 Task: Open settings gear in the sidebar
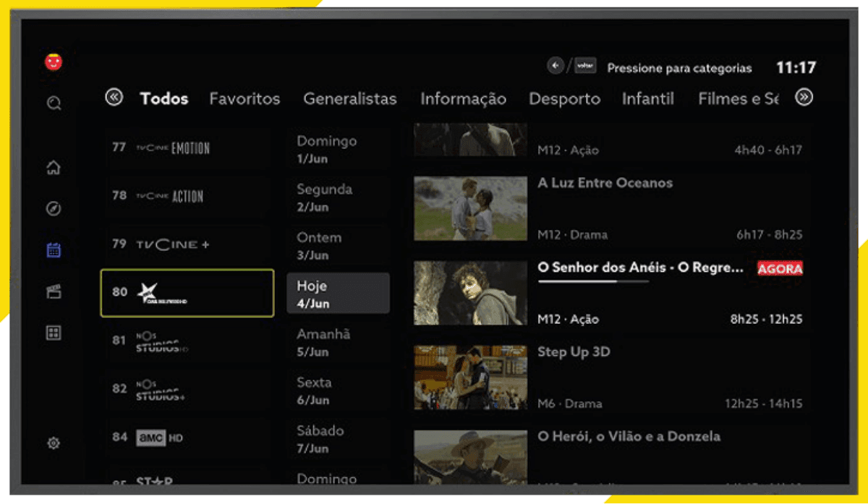pyautogui.click(x=54, y=443)
